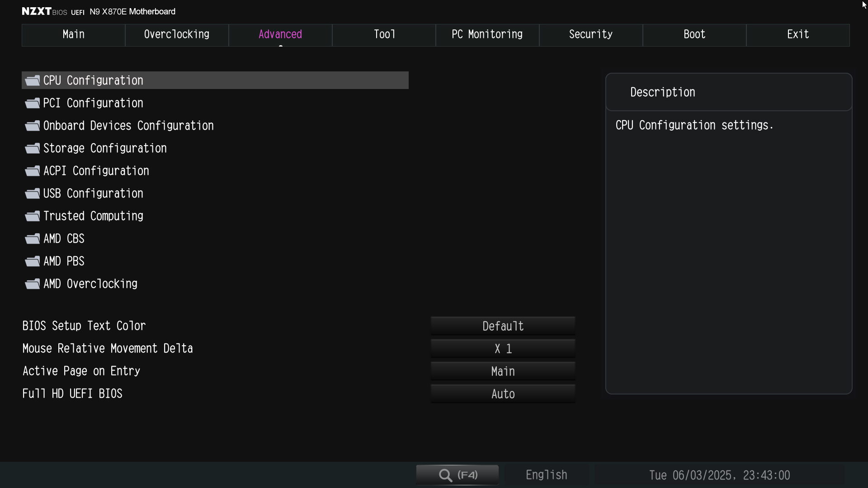Open the Full HD UEFI BIOS dropdown
Screen dimensions: 868x488
(503, 394)
